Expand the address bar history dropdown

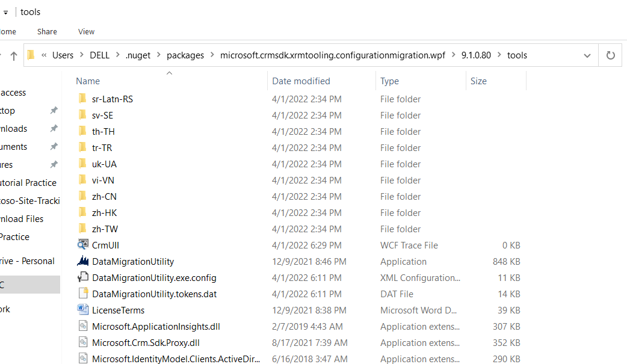(x=587, y=55)
